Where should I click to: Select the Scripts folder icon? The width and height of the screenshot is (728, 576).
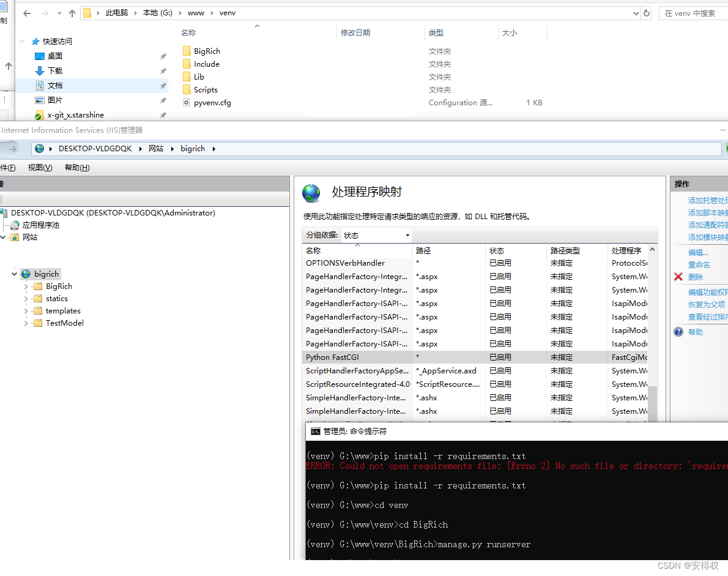click(187, 89)
